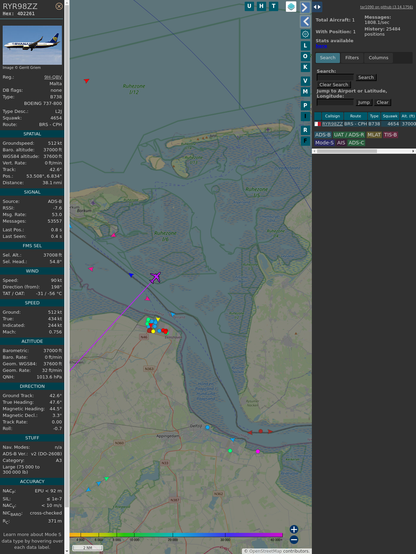Zoom out with the minus button
The image size is (416, 554).
click(x=294, y=540)
